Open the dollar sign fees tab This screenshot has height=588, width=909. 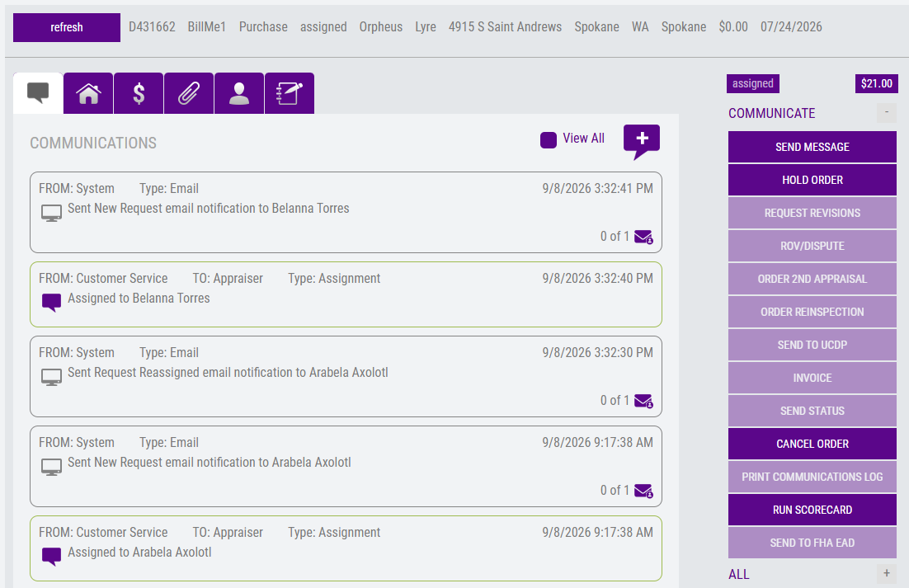[139, 93]
